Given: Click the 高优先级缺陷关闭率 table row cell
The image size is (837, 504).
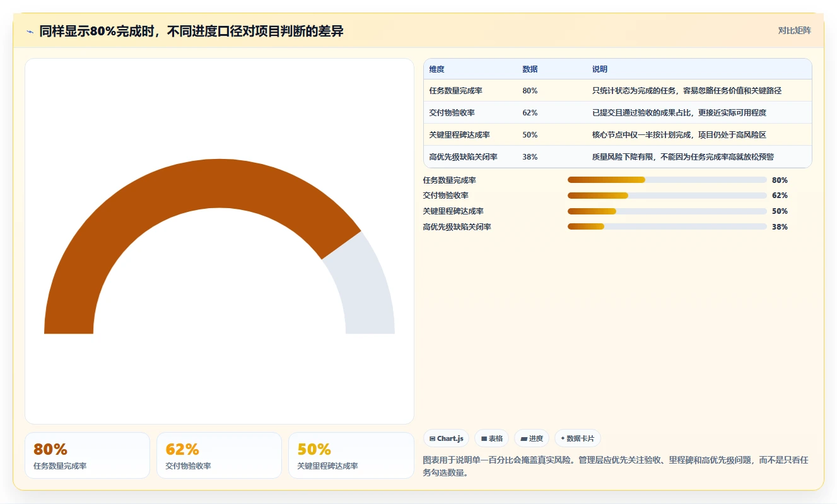Looking at the screenshot, I should (463, 157).
